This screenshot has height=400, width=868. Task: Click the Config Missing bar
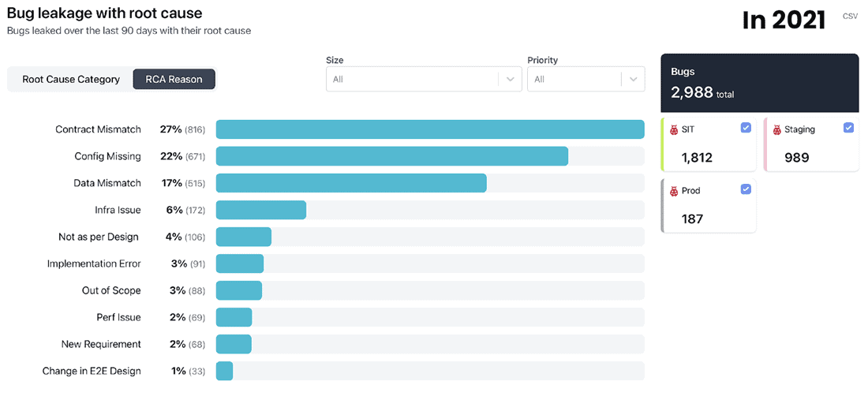[391, 156]
